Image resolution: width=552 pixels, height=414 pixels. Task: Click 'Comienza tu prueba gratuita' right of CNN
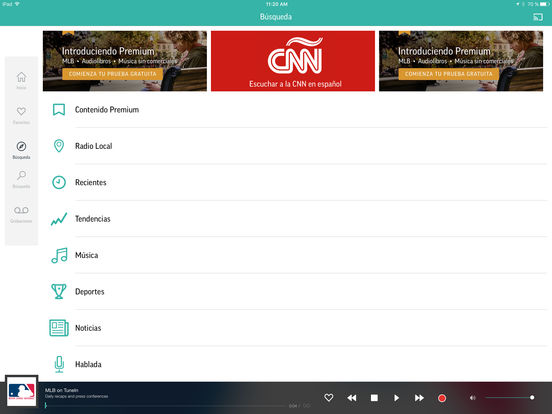(x=449, y=74)
